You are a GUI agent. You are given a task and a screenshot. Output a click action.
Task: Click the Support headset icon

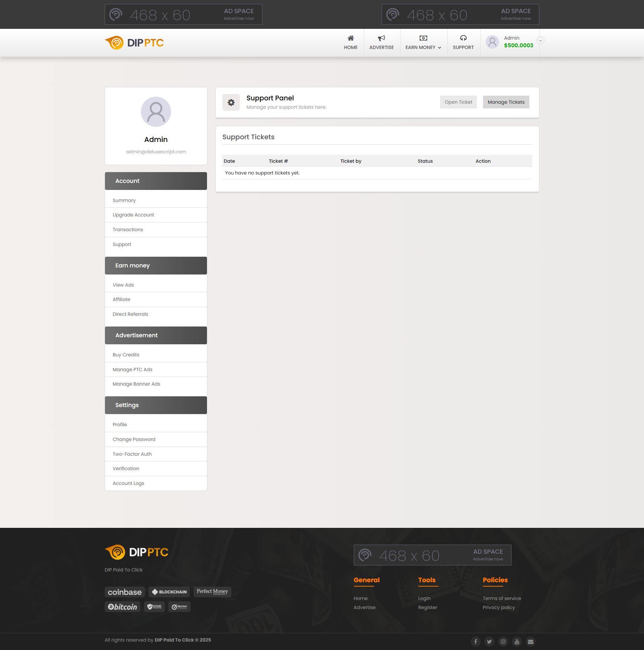click(463, 38)
